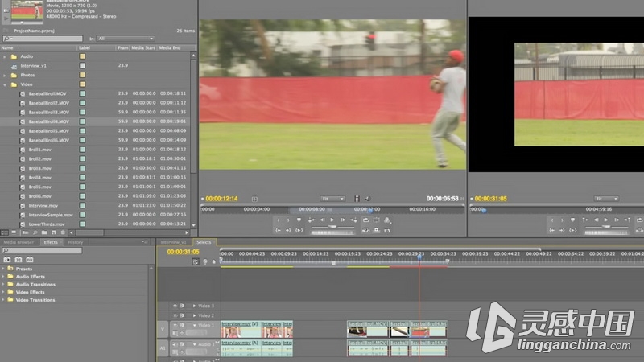The image size is (644, 362).
Task: Play In to Out in Source monitor
Action: click(x=299, y=231)
